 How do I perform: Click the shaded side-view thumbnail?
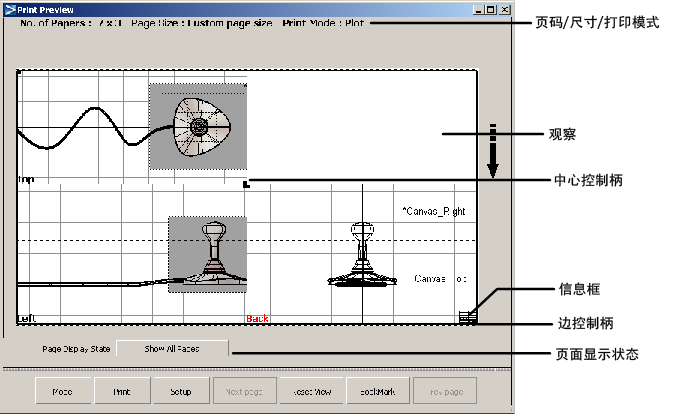[207, 255]
